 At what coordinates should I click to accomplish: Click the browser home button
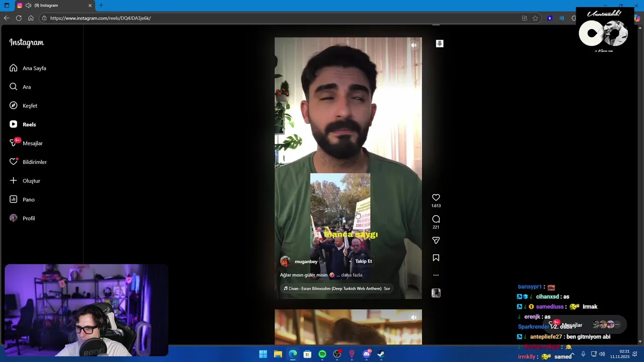tap(31, 18)
